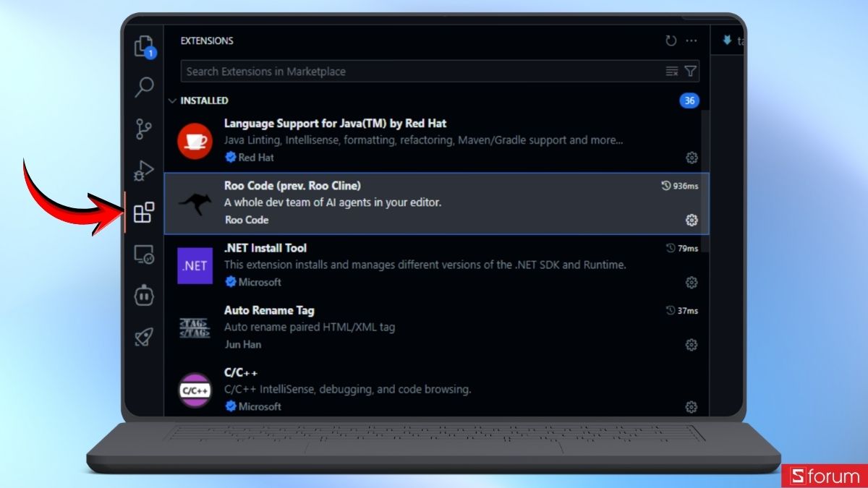
Task: Open manage gear for C/C++ extension
Action: pos(692,406)
